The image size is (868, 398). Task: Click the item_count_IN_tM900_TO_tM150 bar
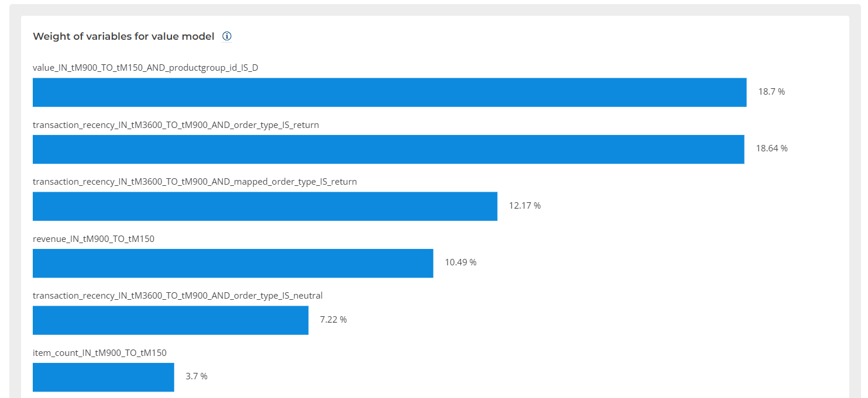pos(103,377)
